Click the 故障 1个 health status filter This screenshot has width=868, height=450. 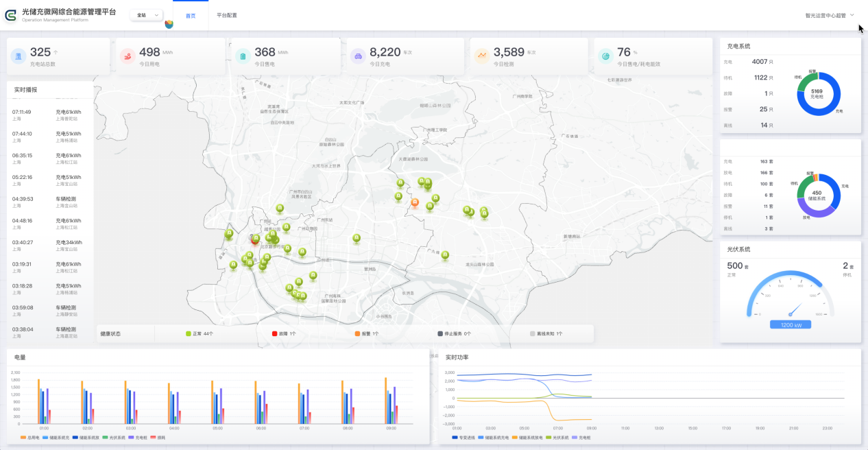click(283, 333)
